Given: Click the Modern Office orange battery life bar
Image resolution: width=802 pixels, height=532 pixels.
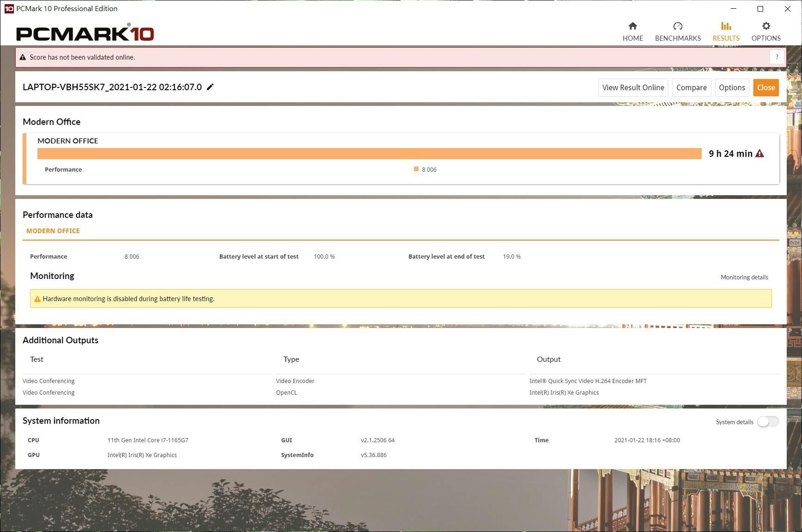Looking at the screenshot, I should tap(369, 154).
